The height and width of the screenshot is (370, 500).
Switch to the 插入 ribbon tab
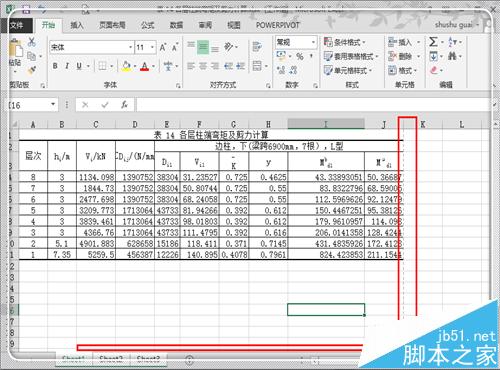point(77,25)
